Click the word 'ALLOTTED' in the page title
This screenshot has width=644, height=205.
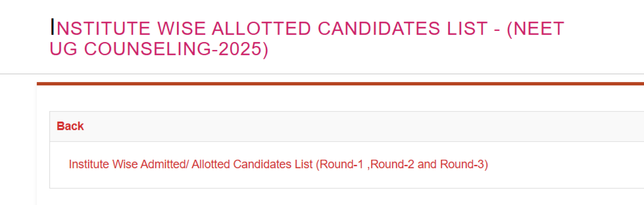pos(261,28)
